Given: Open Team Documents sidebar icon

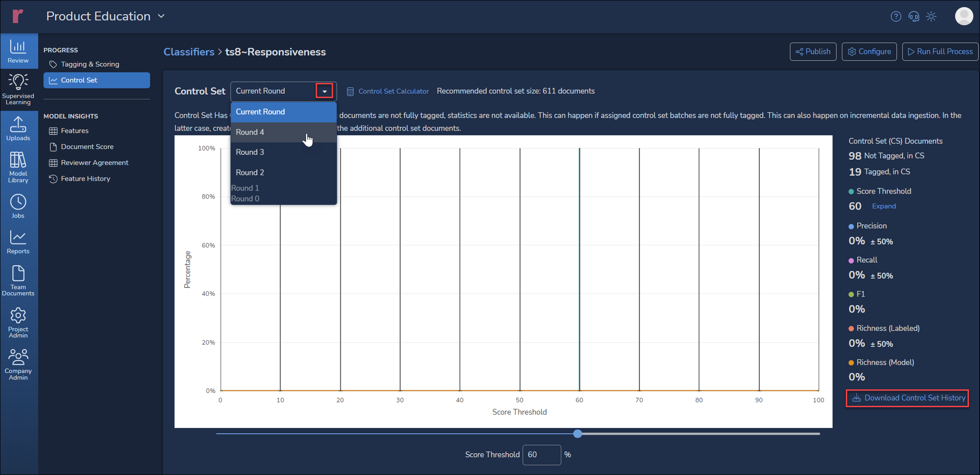Looking at the screenshot, I should pyautogui.click(x=18, y=280).
